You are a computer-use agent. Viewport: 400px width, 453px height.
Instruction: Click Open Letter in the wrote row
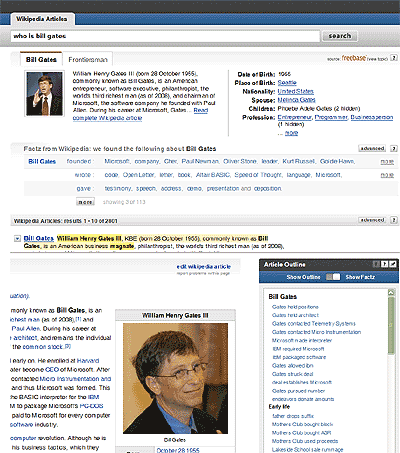[x=138, y=175]
